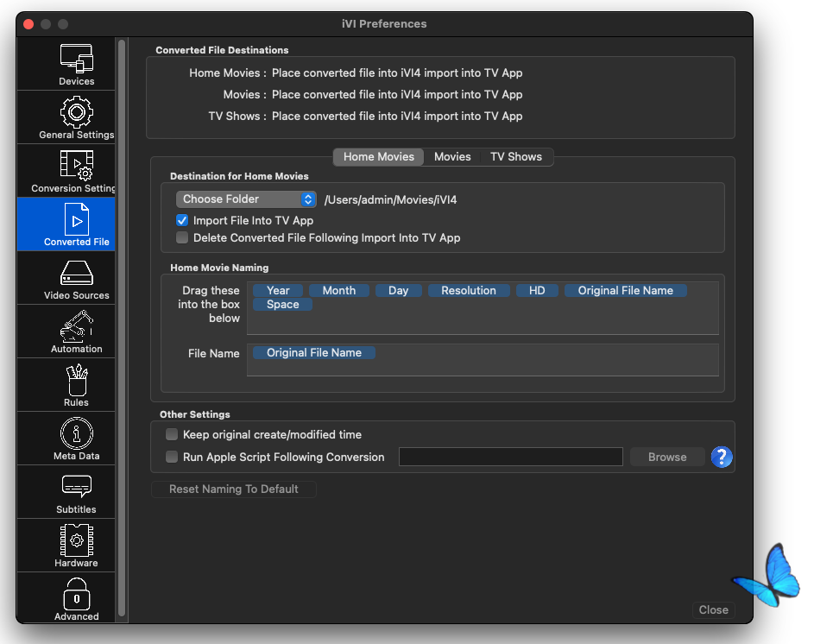This screenshot has width=833, height=644.
Task: Click the Apple Script path field
Action: (x=510, y=457)
